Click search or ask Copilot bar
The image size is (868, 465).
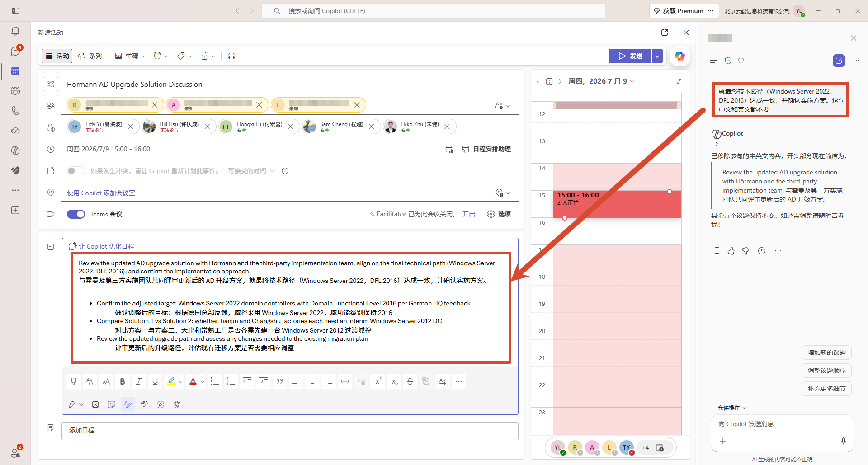click(x=433, y=11)
